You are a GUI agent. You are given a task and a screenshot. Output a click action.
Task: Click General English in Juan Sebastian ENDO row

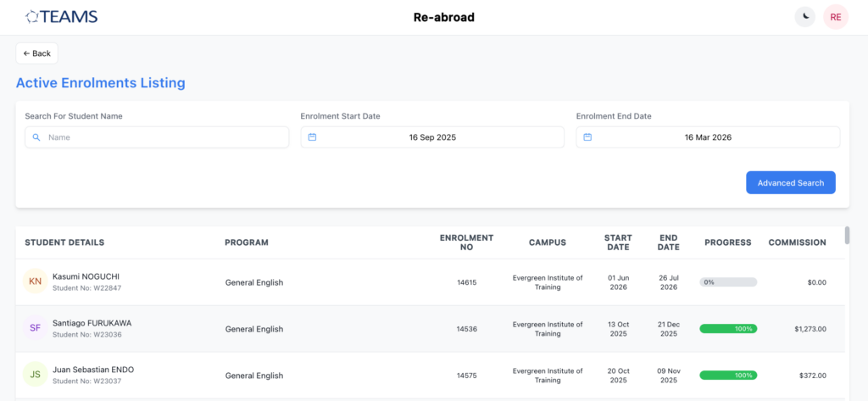[x=254, y=376]
